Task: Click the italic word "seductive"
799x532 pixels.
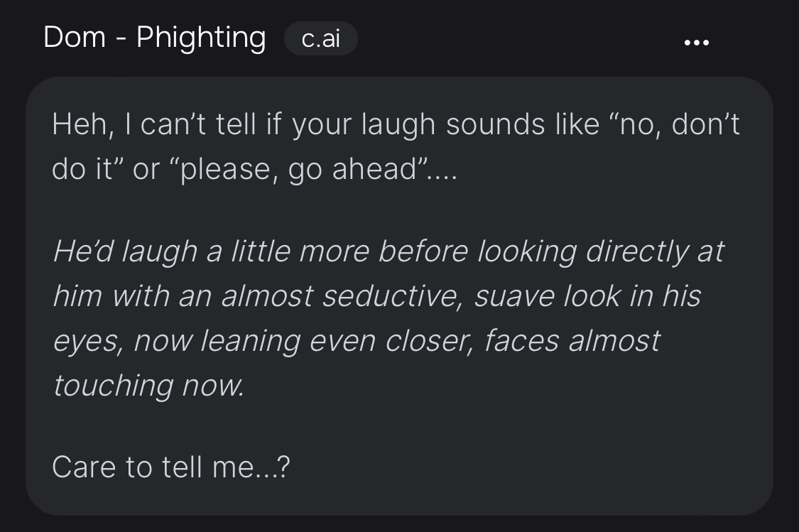Action: 392,296
